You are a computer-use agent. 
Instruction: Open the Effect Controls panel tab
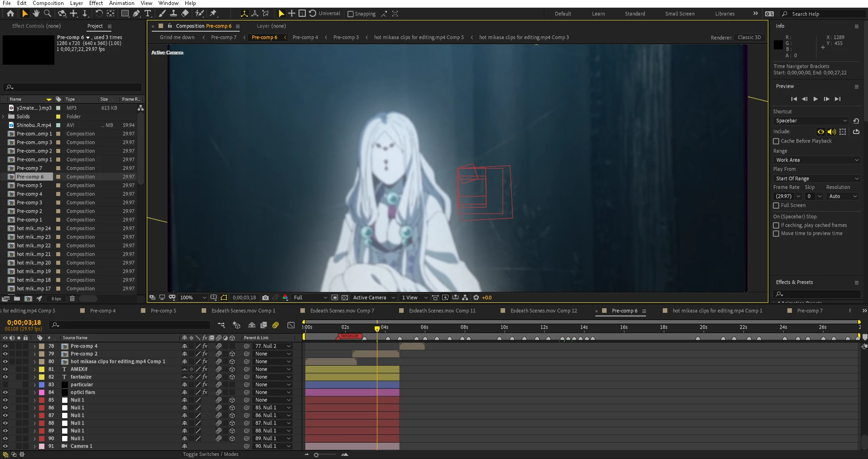[36, 26]
